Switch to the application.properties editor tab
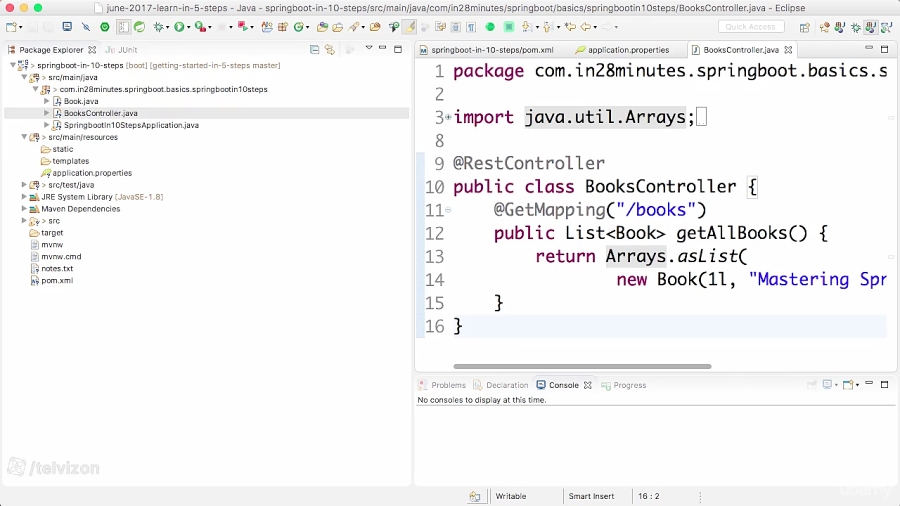The image size is (900, 506). click(629, 50)
